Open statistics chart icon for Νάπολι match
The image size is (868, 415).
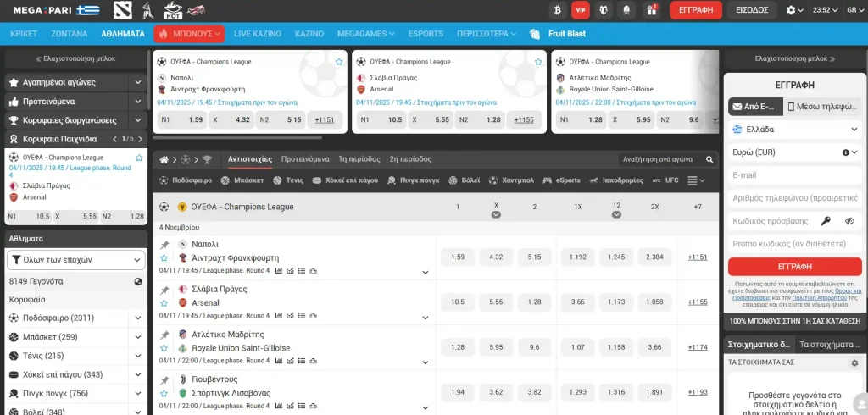[x=278, y=270]
